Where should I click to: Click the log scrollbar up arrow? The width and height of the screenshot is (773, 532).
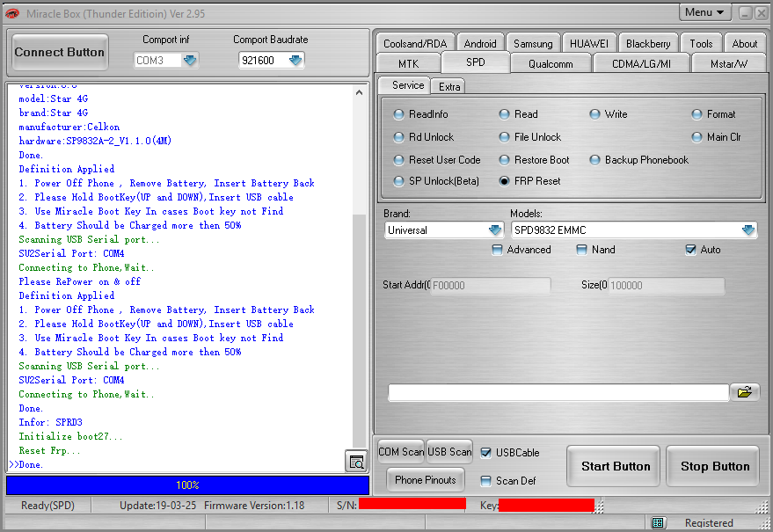click(x=359, y=92)
